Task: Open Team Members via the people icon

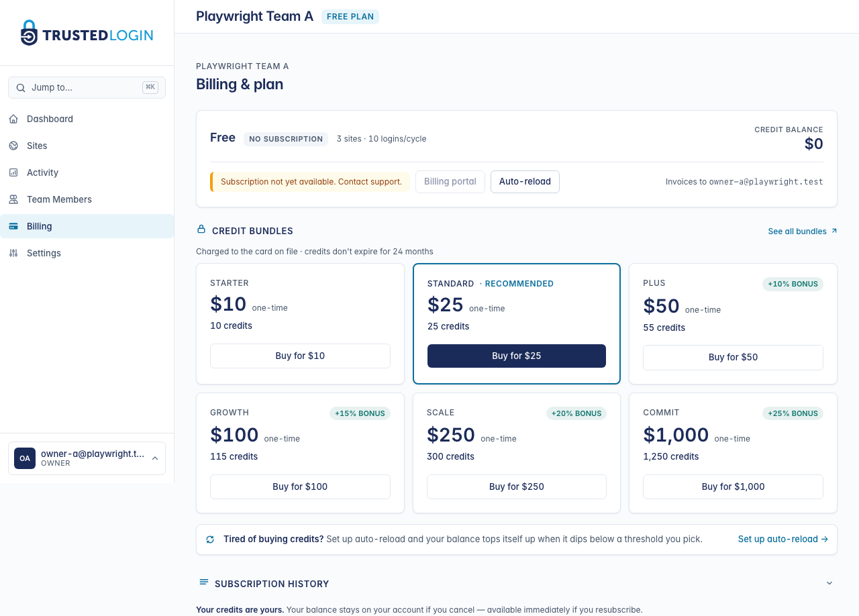Action: [13, 199]
